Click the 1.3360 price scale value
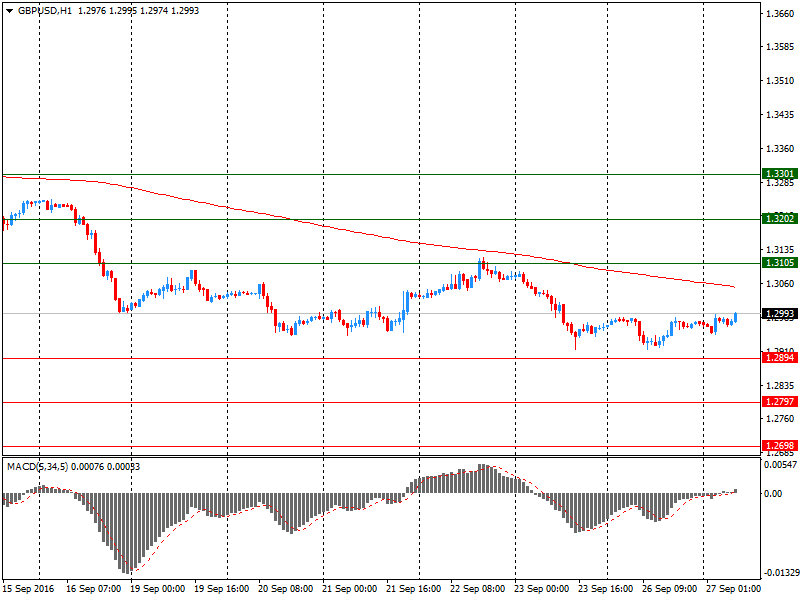The height and width of the screenshot is (600, 800). tap(780, 148)
